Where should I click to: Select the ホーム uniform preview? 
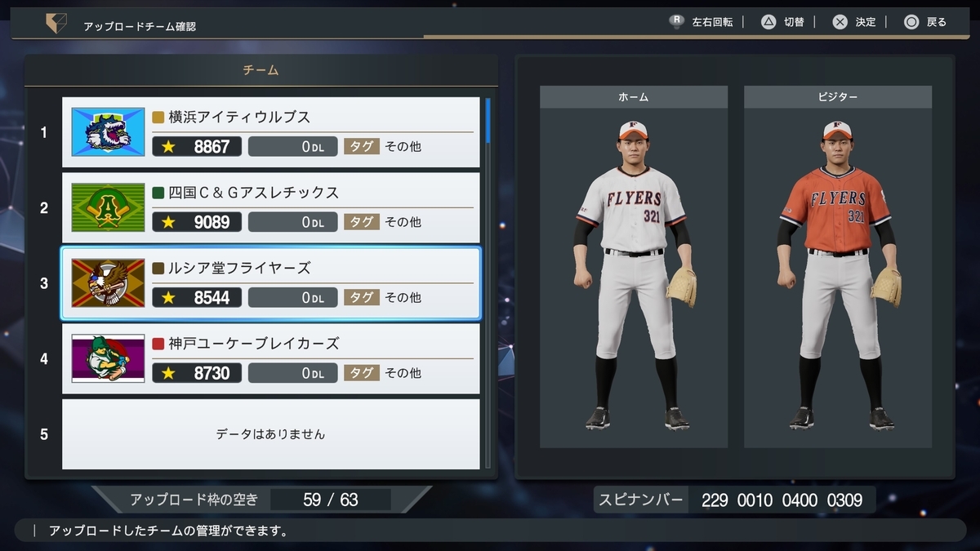point(634,268)
